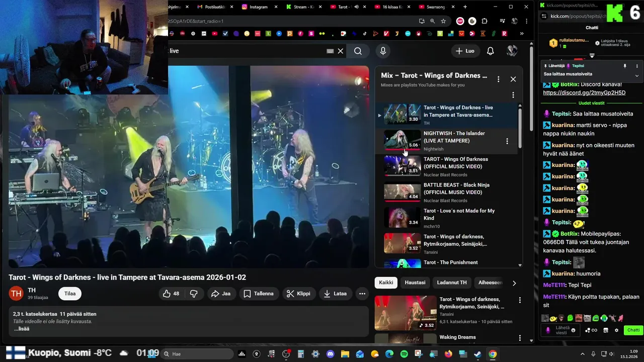Click the YouTube search magnifier button
Image resolution: width=644 pixels, height=362 pixels.
click(x=358, y=51)
